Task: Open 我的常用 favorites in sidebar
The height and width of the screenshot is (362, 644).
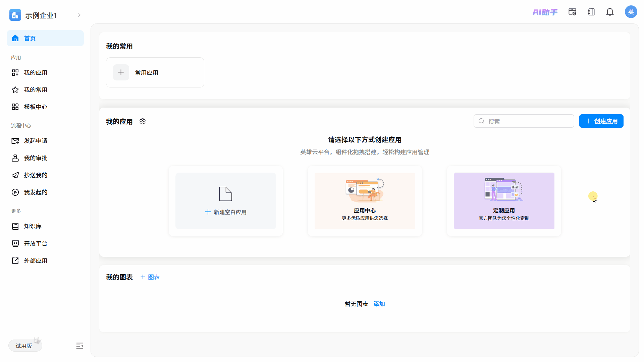Action: tap(45, 90)
